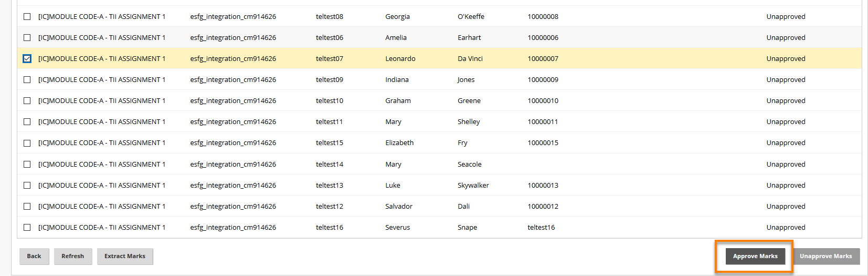Select Graham Greene's checkbox
The image size is (868, 276).
pyautogui.click(x=27, y=101)
